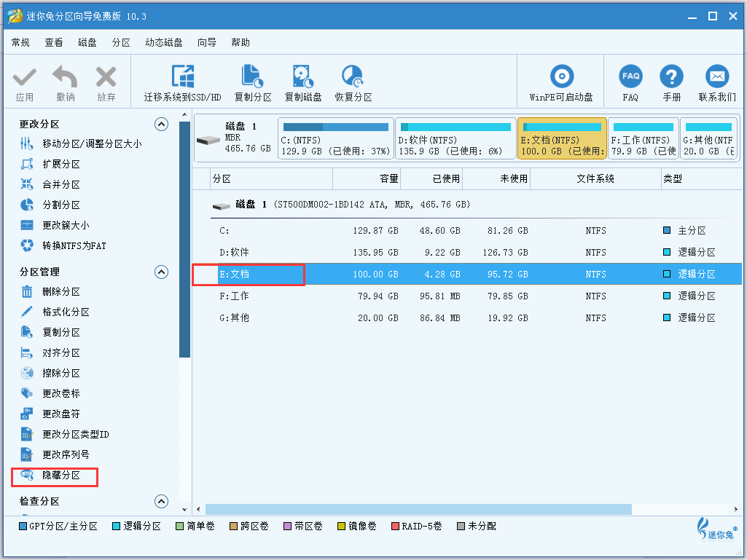Select Wipe Partition (擦除分区)
Viewport: 747px width, 560px height.
(x=50, y=374)
